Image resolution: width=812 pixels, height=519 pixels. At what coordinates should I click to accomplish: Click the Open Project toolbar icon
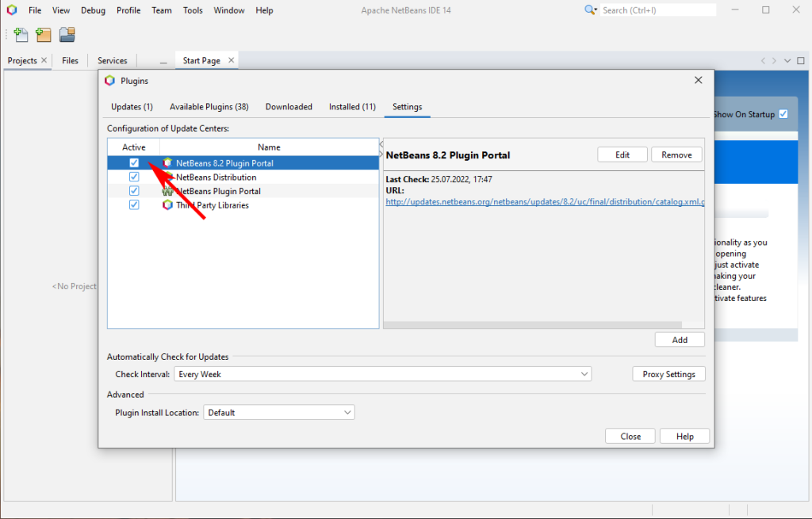(x=67, y=35)
